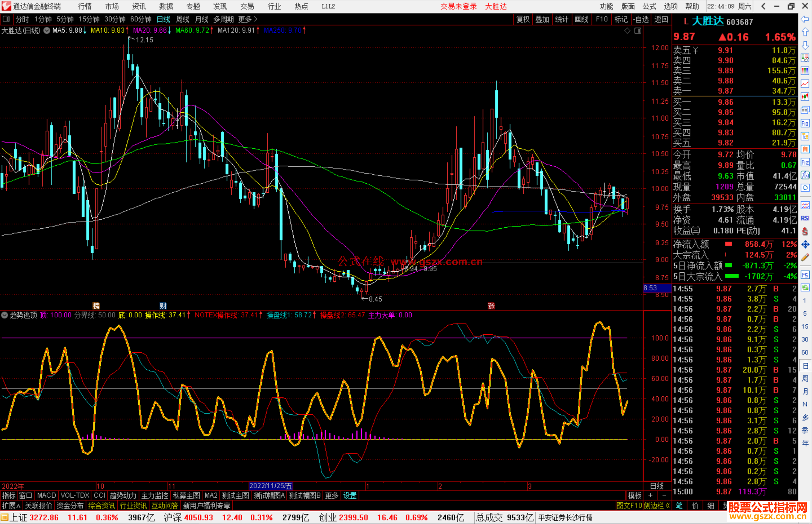This screenshot has height=524, width=812.
Task: Open the 公式 menu
Action: 649,6
